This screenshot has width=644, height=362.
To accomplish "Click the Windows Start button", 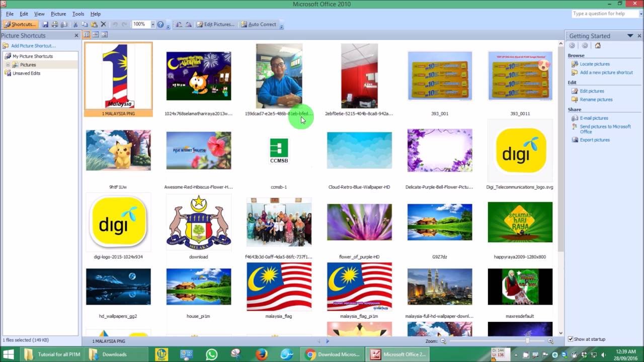I will 9,354.
